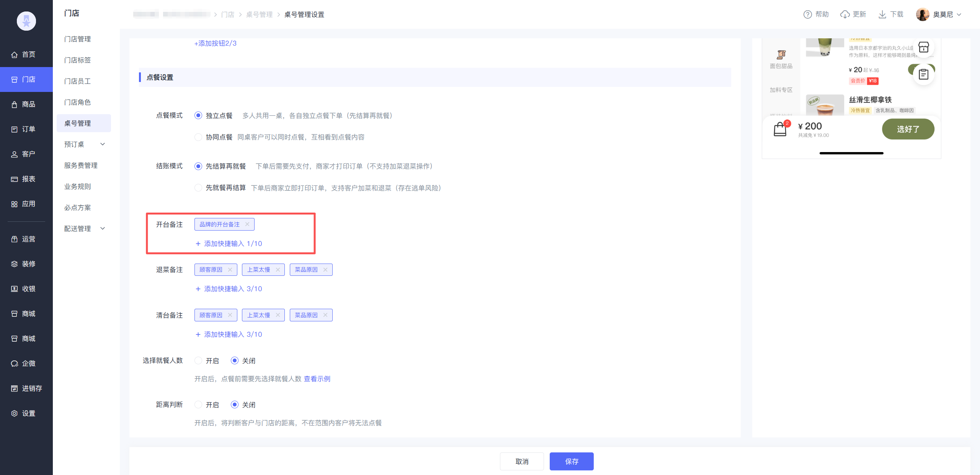Click the Help question-mark icon

[x=807, y=15]
